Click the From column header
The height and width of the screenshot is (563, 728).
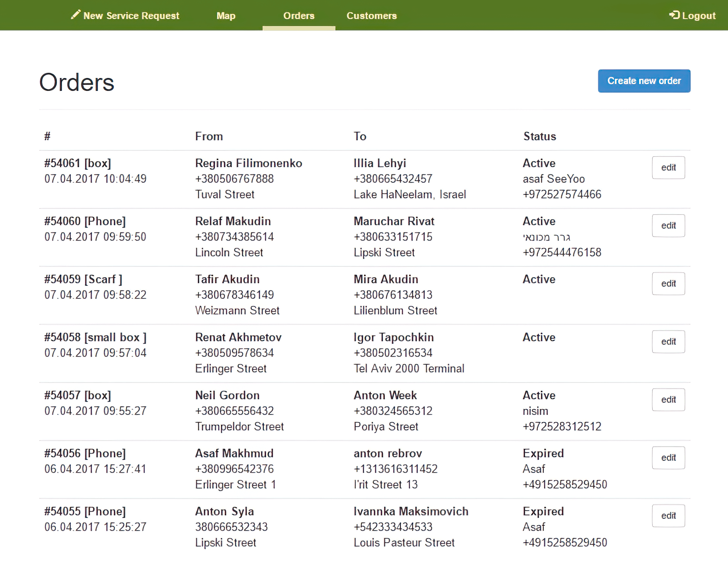click(x=208, y=136)
